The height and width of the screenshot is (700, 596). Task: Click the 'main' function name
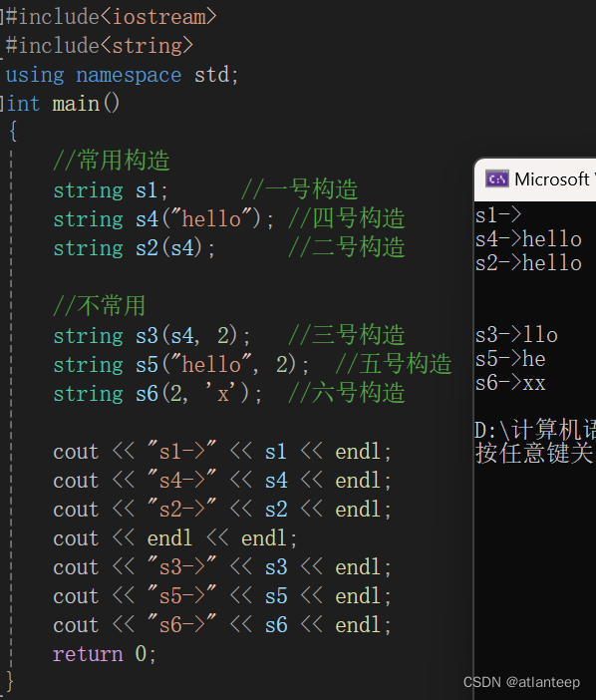(76, 104)
